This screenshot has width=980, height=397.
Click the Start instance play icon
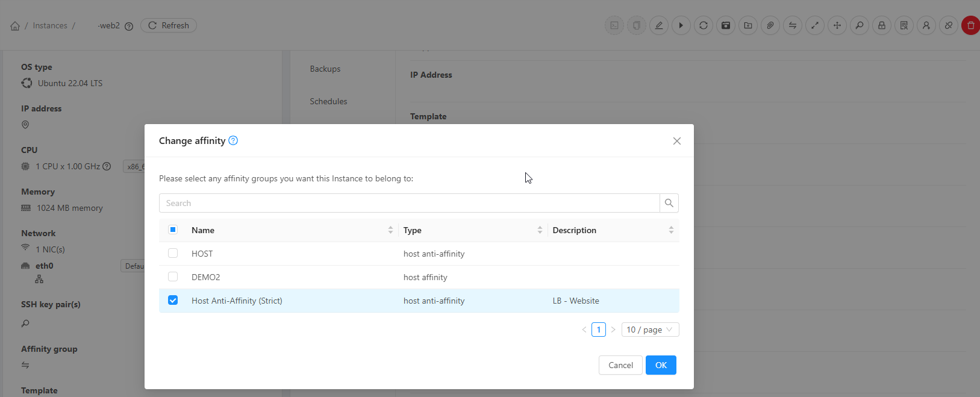(681, 25)
